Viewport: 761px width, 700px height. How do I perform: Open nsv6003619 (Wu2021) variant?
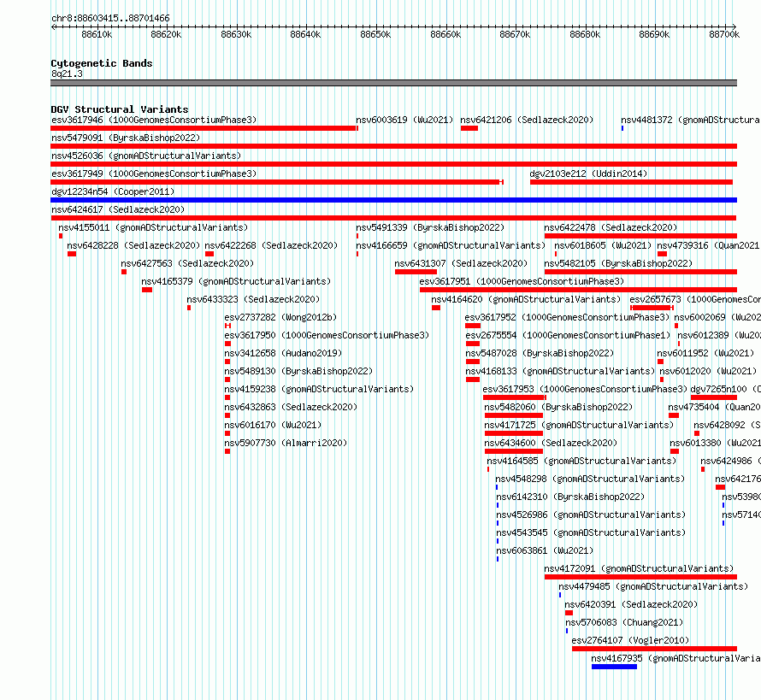point(404,120)
